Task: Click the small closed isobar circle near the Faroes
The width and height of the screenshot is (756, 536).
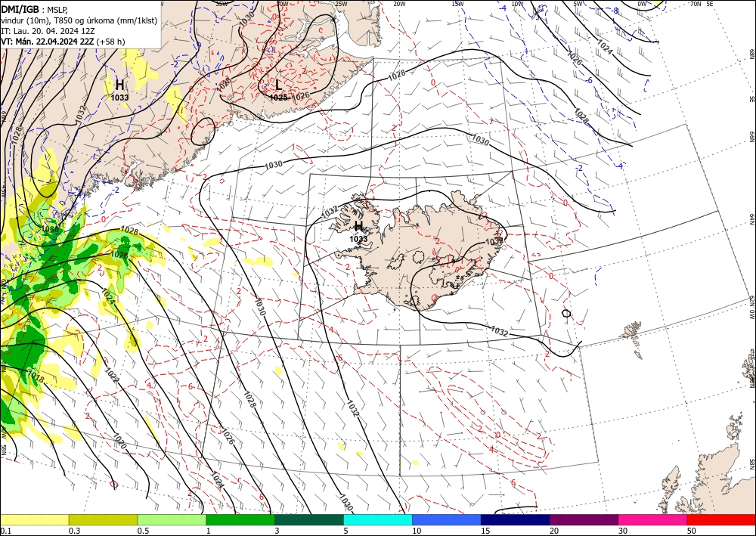Action: (566, 313)
